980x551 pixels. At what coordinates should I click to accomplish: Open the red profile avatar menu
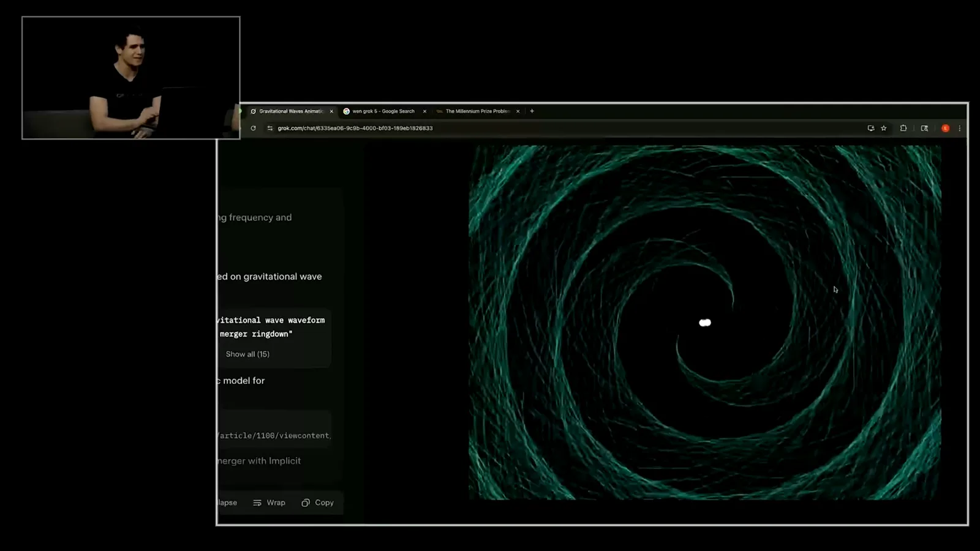click(x=945, y=128)
